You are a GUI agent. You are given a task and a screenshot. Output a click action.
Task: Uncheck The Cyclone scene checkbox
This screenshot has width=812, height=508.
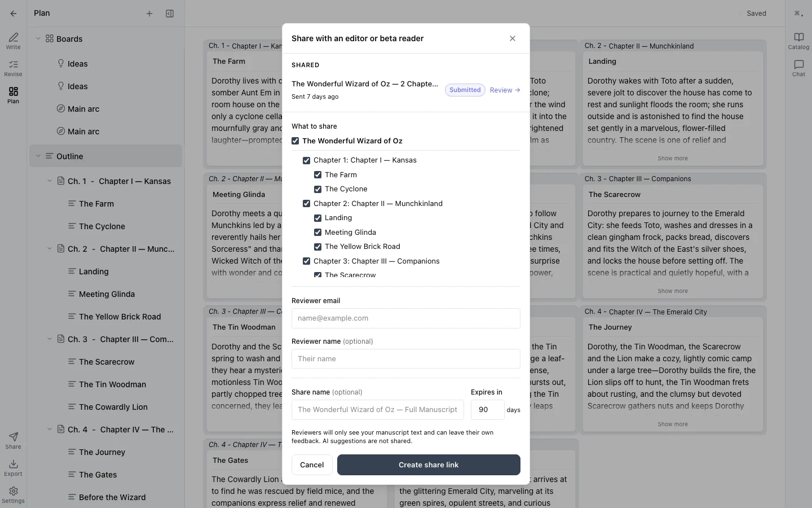318,189
